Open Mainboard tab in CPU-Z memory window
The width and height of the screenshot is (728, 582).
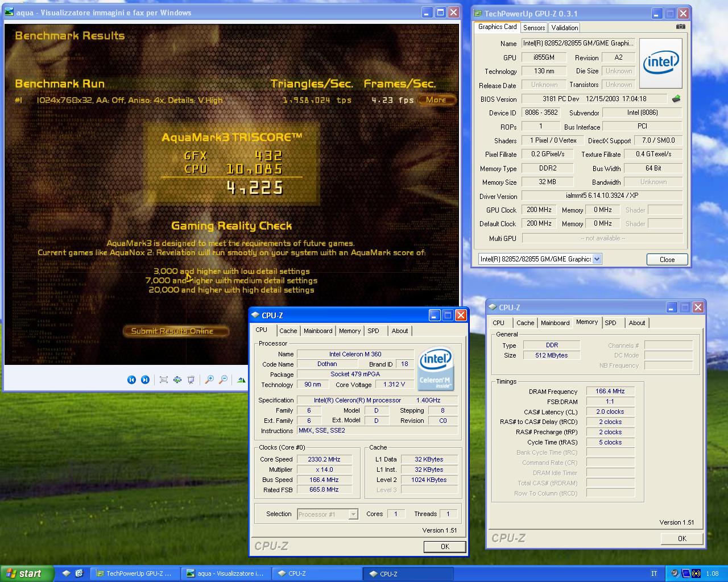pos(555,323)
